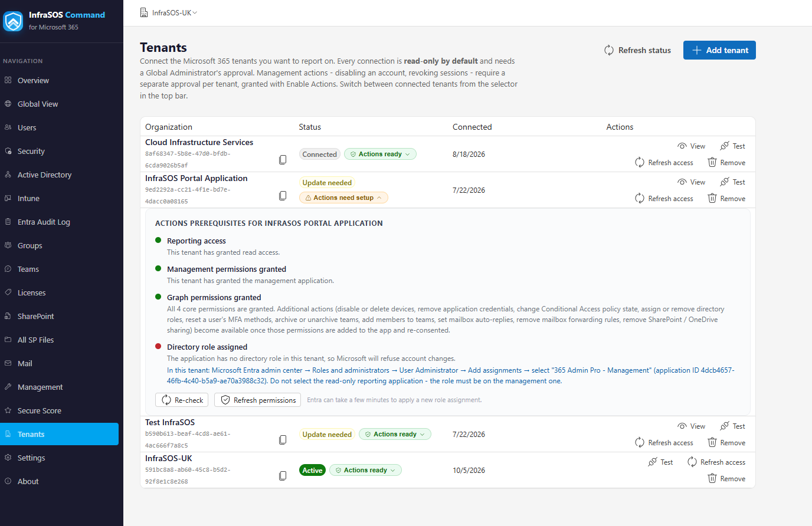
Task: Go to Global View in navigation
Action: click(59, 104)
